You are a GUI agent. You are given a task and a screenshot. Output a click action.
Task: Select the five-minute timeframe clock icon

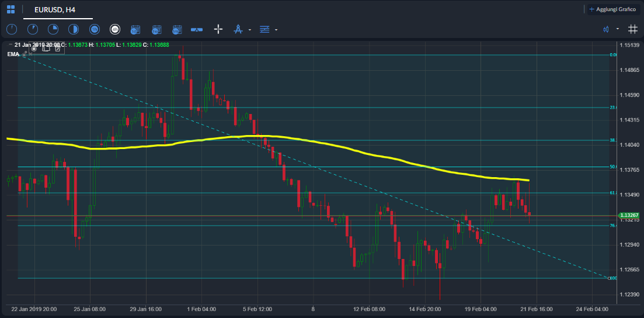[x=33, y=29]
